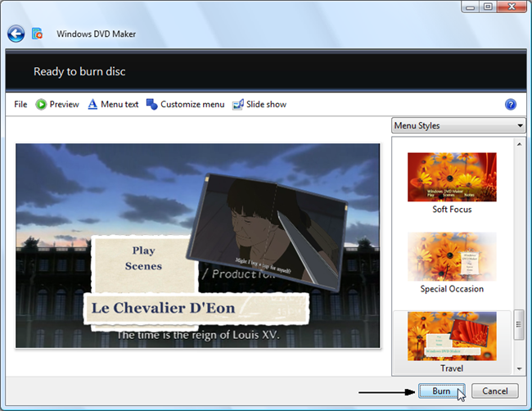Click the Menu text letter icon
Viewport: 532px width, 411px height.
pyautogui.click(x=92, y=105)
